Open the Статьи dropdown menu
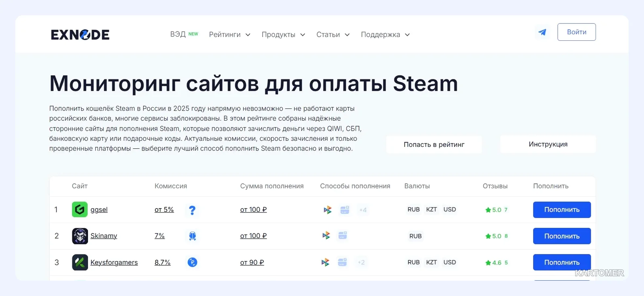The height and width of the screenshot is (296, 644). click(x=333, y=35)
